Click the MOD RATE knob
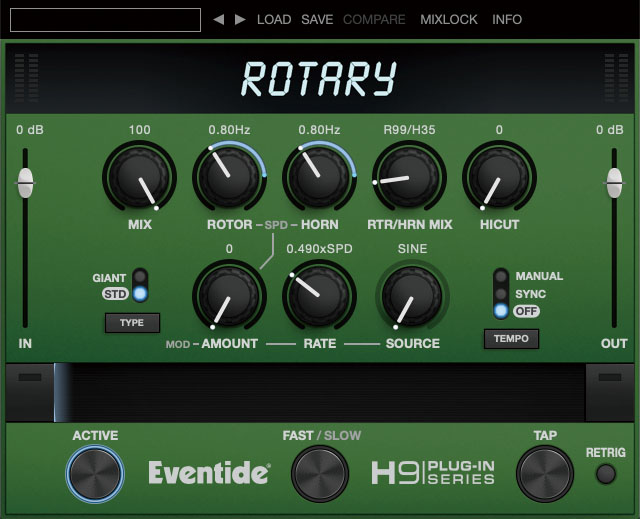This screenshot has height=519, width=640. coord(319,296)
